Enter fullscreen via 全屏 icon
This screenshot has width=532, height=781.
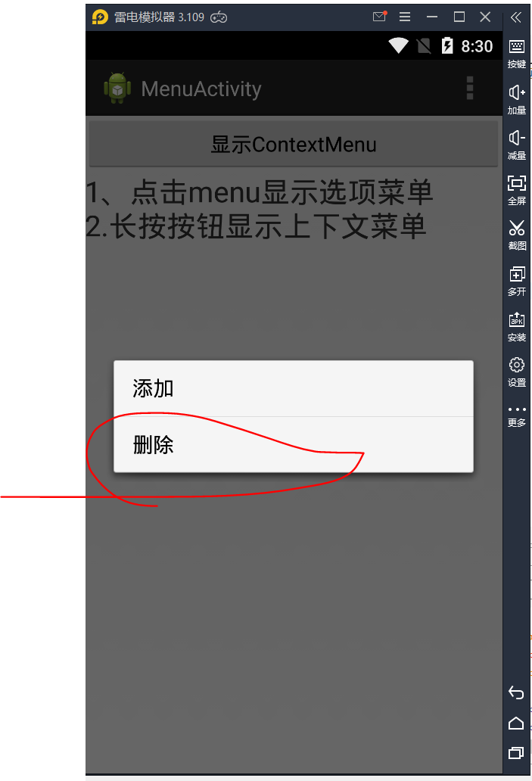pyautogui.click(x=517, y=190)
